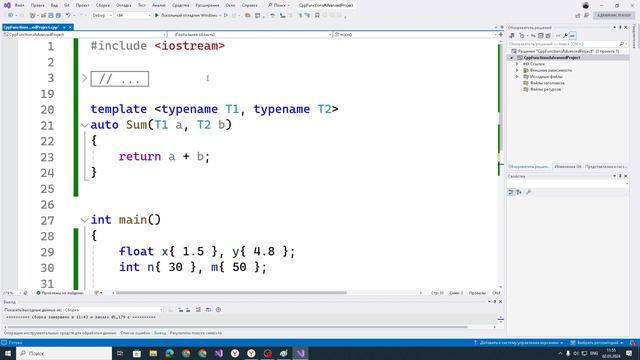
Task: Open the editor zoom percentage dropdown
Action: pyautogui.click(x=12, y=293)
